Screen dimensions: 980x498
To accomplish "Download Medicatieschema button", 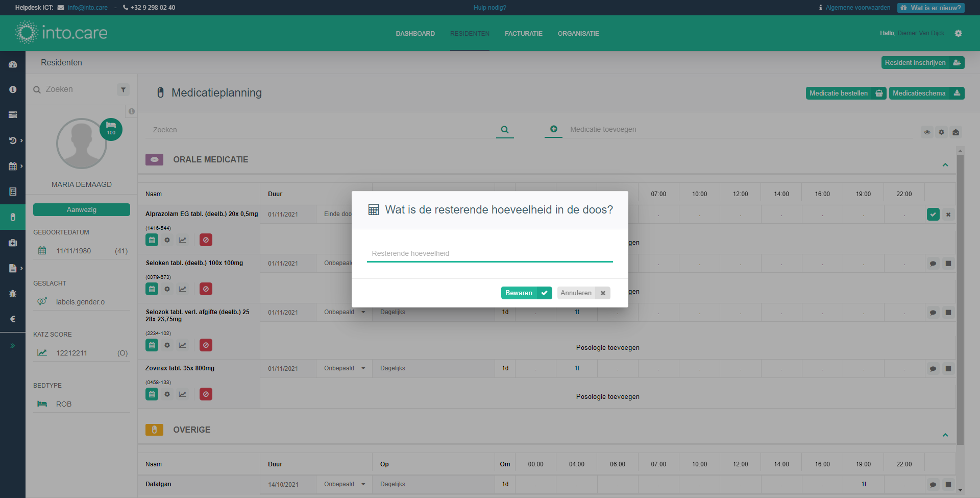I will coord(926,93).
